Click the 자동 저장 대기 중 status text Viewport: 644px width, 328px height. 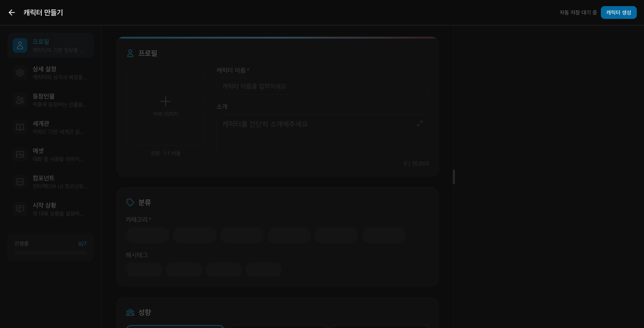click(x=578, y=12)
